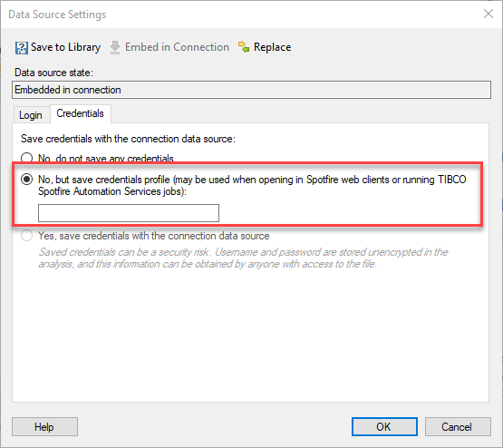
Task: Click the 'Yes, save credentials with the connection' label text
Action: tap(154, 236)
